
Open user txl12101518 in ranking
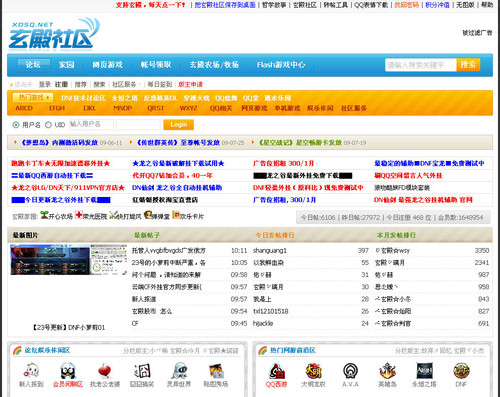[271, 311]
